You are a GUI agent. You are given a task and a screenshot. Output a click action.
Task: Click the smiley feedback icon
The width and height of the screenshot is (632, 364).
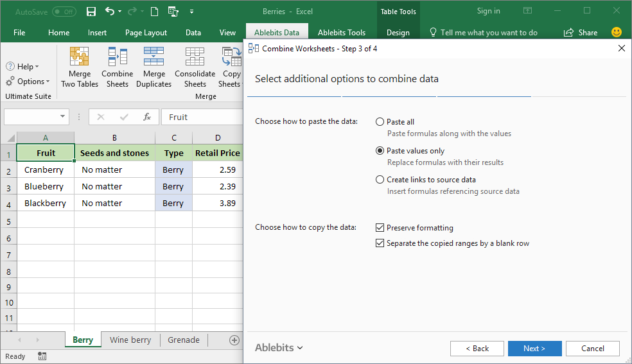point(617,32)
